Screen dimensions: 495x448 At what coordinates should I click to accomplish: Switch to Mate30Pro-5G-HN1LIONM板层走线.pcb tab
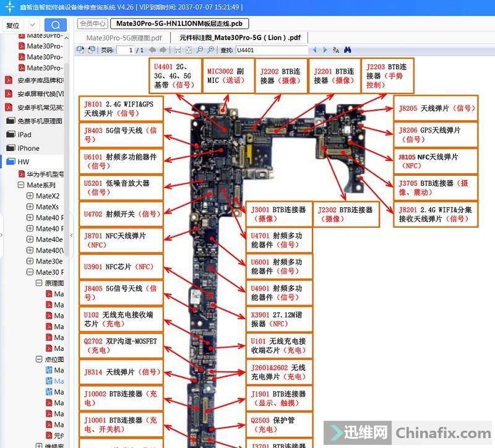[179, 24]
